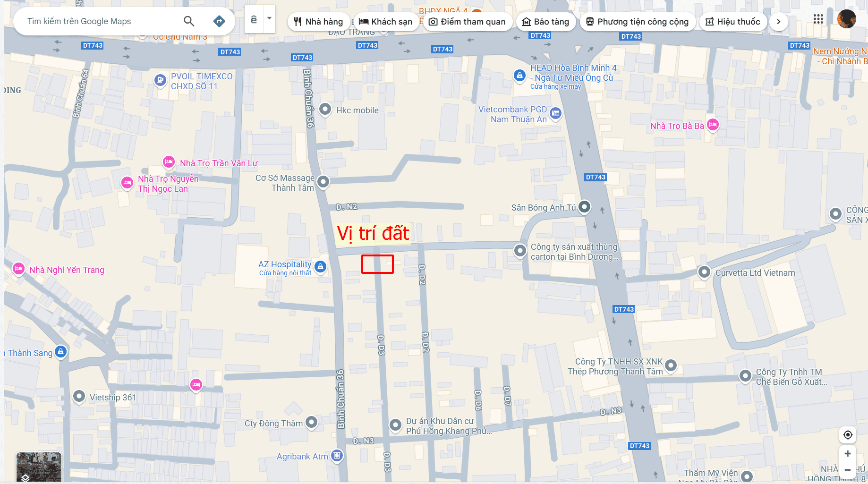Select the Vietcombank PGD Nam Thuận An marker
This screenshot has height=484, width=868.
pyautogui.click(x=556, y=113)
